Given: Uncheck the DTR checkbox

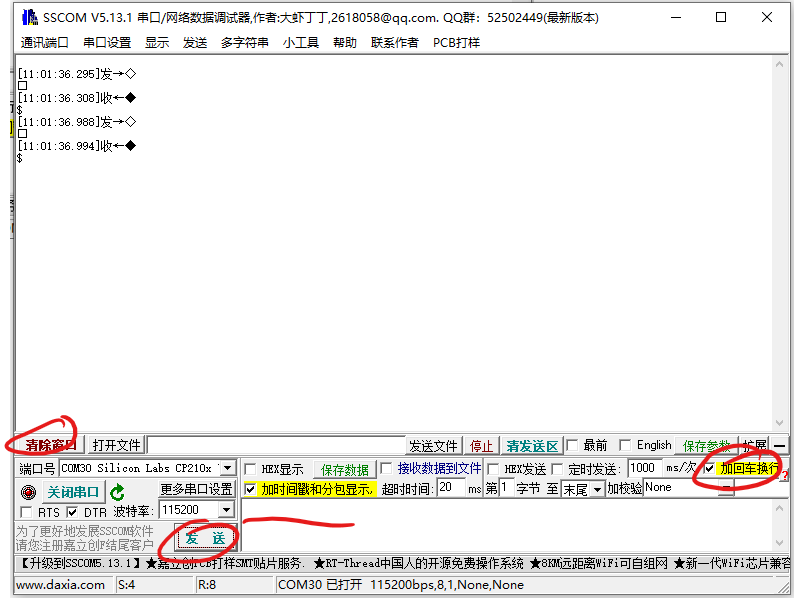Looking at the screenshot, I should coord(72,512).
